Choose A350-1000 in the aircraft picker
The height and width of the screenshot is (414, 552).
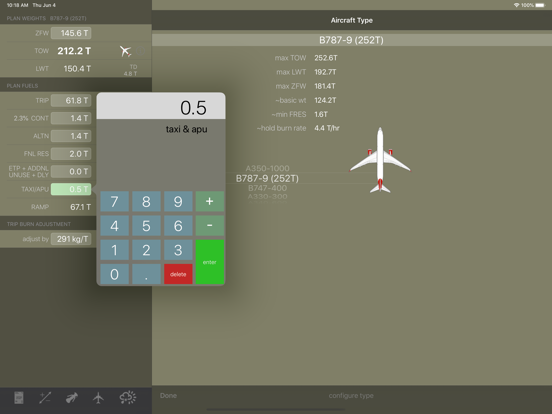268,168
